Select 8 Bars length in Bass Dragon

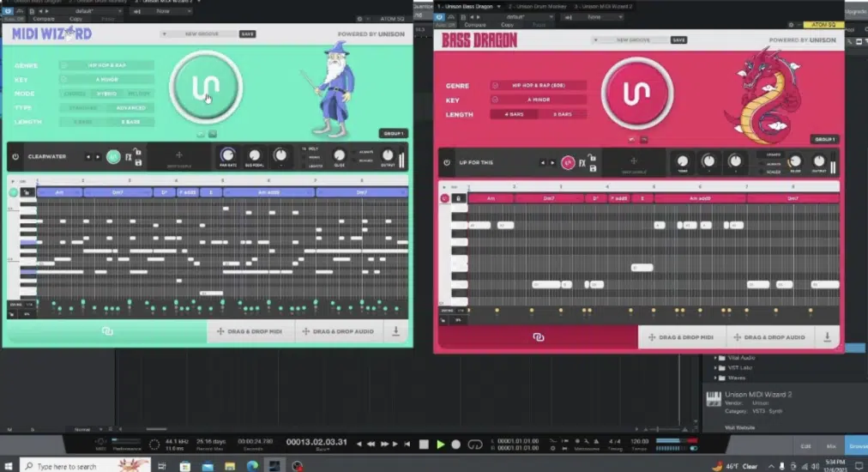pyautogui.click(x=562, y=114)
